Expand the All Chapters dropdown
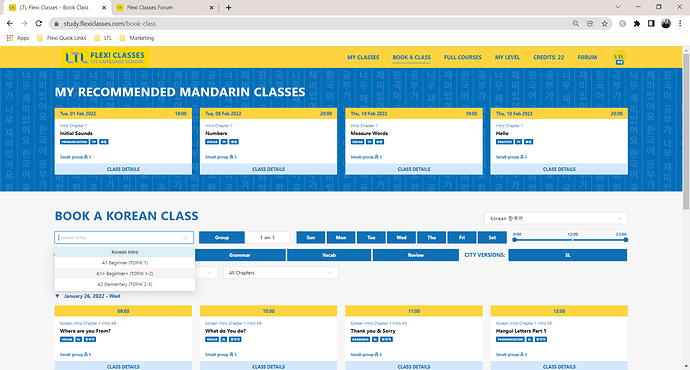 (x=281, y=273)
